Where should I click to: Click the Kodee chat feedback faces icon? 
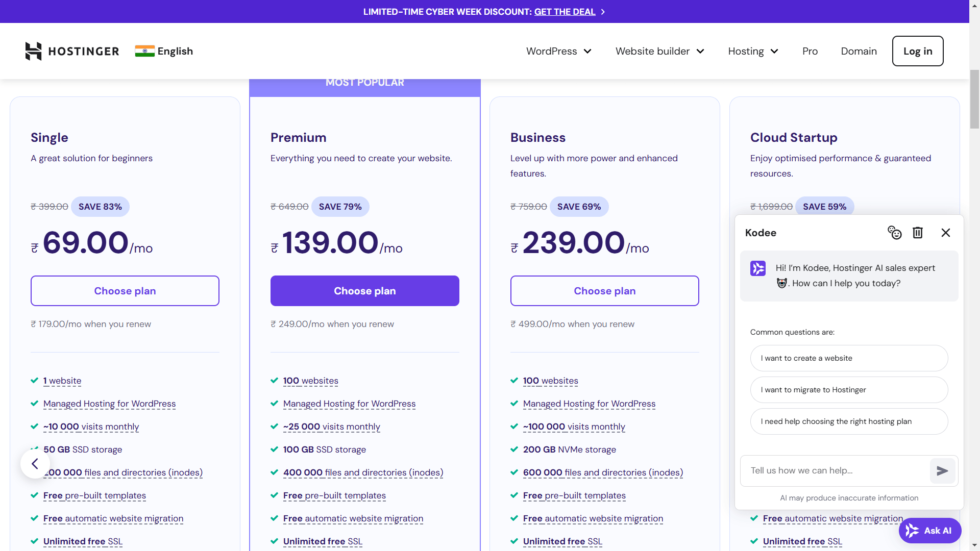pos(894,233)
